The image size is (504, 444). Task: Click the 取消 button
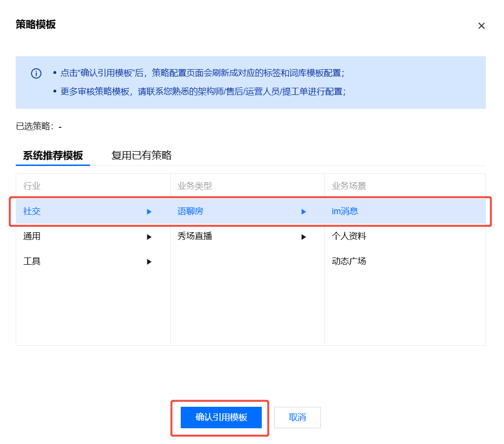[x=298, y=418]
